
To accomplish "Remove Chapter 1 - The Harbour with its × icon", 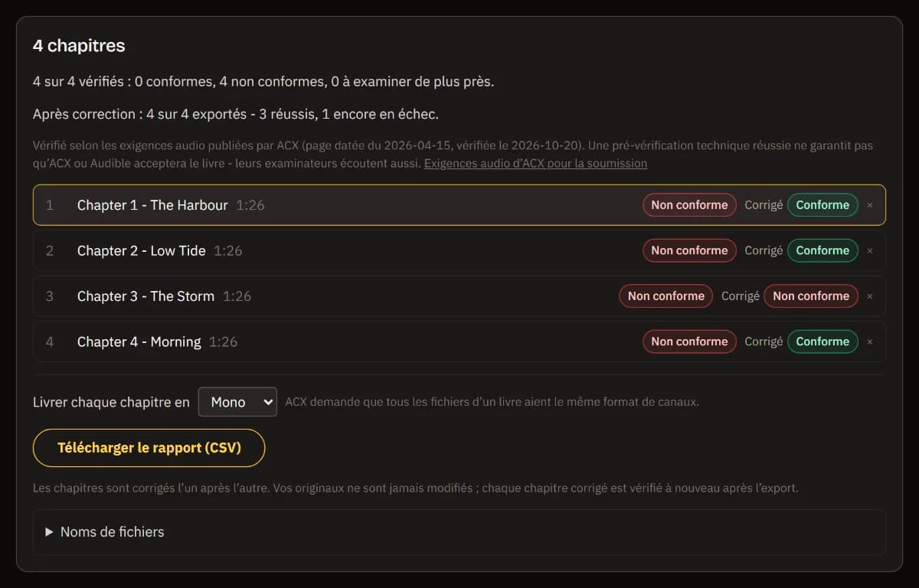I will click(870, 205).
